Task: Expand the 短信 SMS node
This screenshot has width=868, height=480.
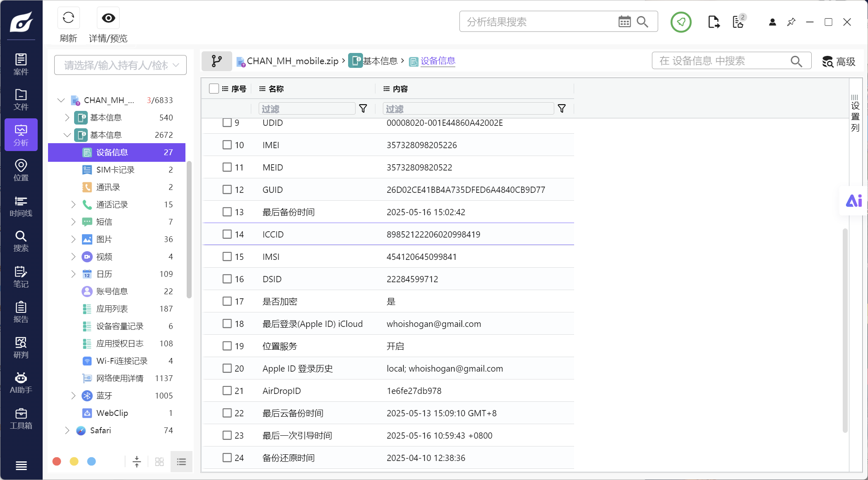Action: click(73, 222)
